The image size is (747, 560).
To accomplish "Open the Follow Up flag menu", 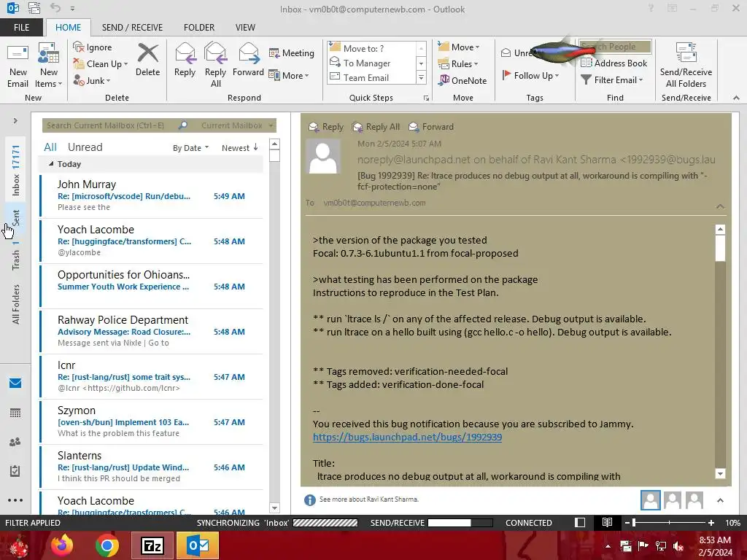I will [531, 75].
